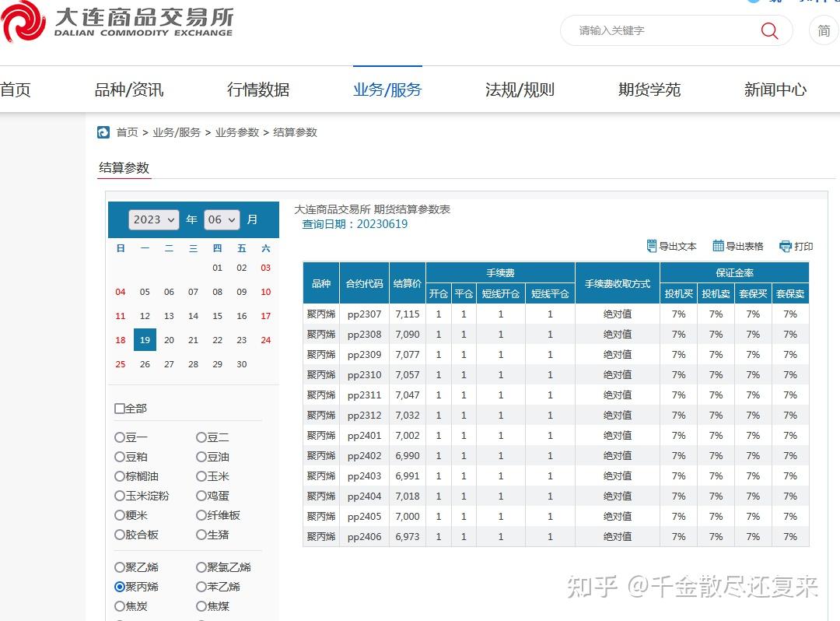This screenshot has width=840, height=621.
Task: Open the 行情数据 menu item
Action: click(257, 89)
